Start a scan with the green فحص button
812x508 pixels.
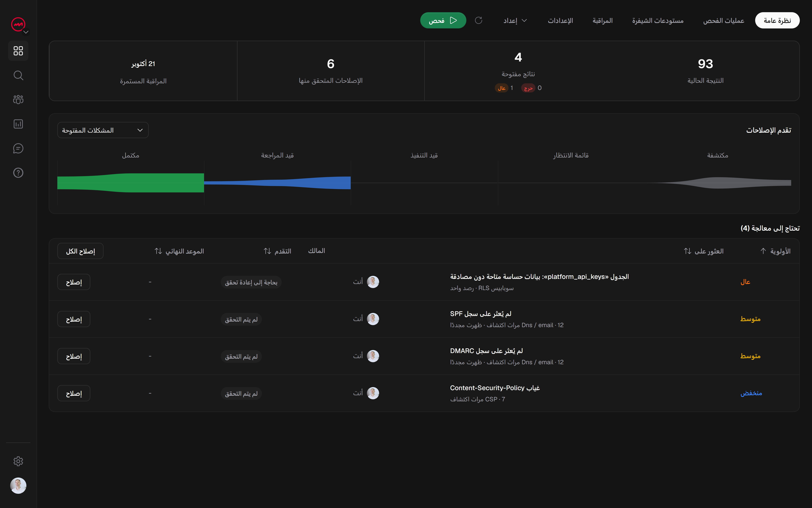[443, 20]
